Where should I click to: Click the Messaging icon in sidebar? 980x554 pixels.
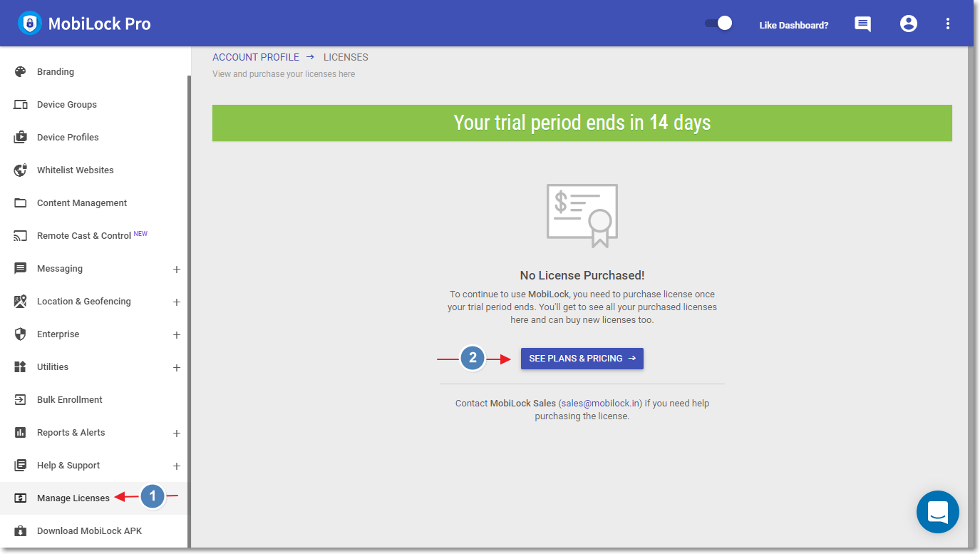pos(21,268)
